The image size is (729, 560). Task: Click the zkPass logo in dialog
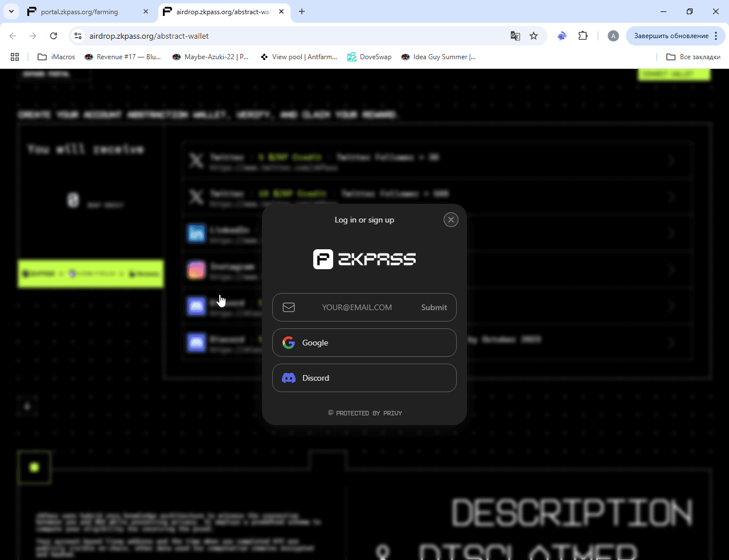[x=364, y=259]
